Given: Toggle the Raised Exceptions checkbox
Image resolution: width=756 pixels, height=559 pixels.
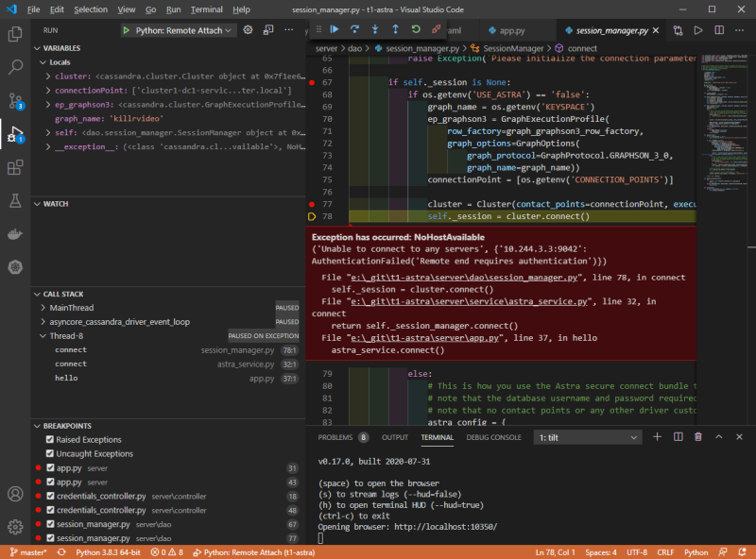Looking at the screenshot, I should 50,440.
